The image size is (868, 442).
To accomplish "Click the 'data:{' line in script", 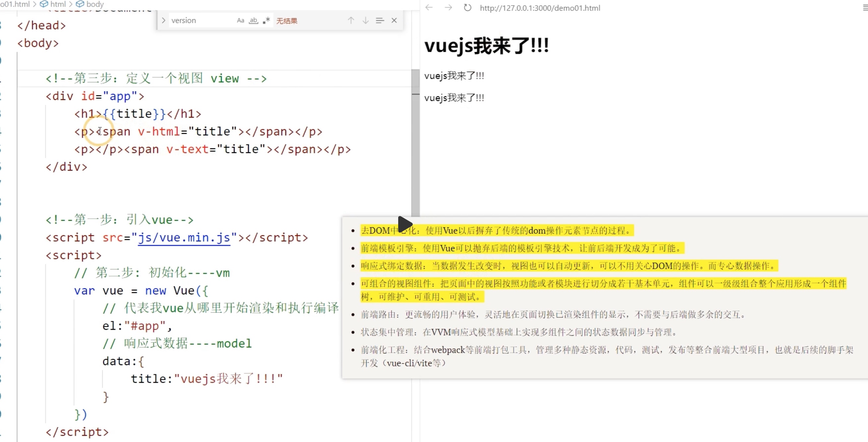I will click(123, 361).
